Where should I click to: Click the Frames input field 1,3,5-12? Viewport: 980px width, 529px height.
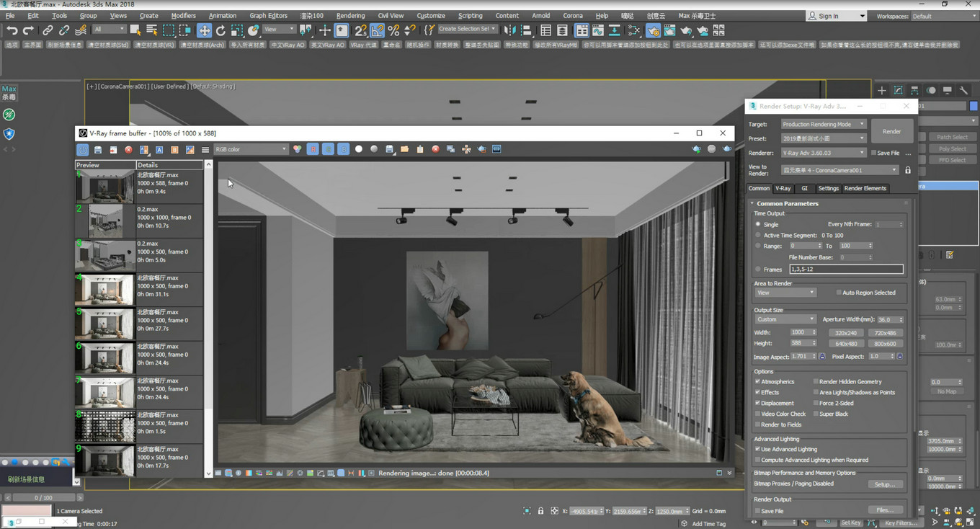tap(846, 269)
